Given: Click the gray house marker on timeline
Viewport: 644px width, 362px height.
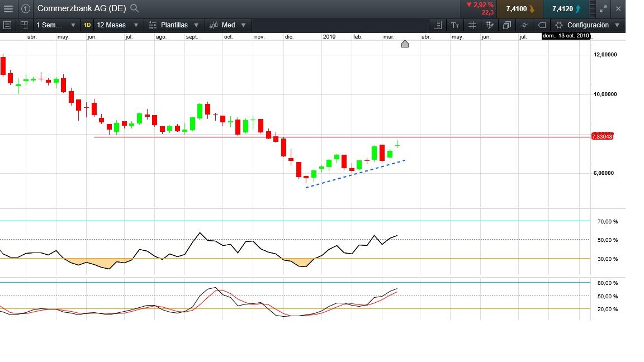Looking at the screenshot, I should (x=405, y=44).
